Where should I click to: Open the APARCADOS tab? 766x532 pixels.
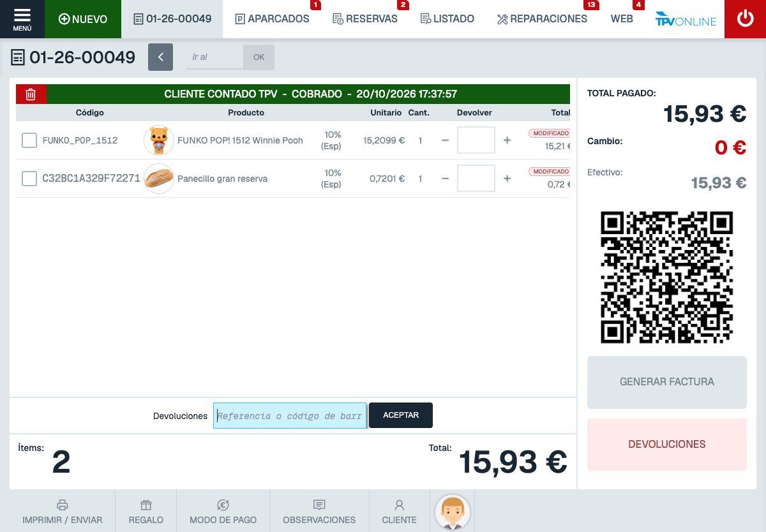point(273,19)
